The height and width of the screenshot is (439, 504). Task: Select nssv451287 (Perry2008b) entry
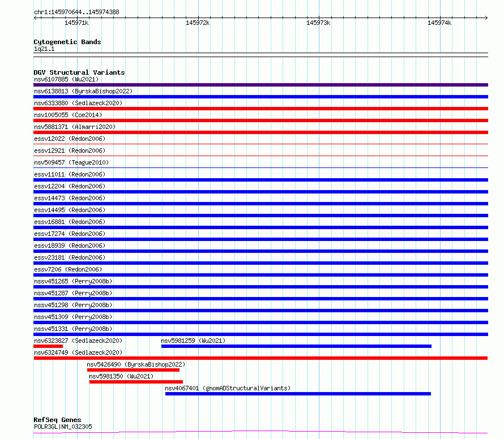[x=73, y=293]
